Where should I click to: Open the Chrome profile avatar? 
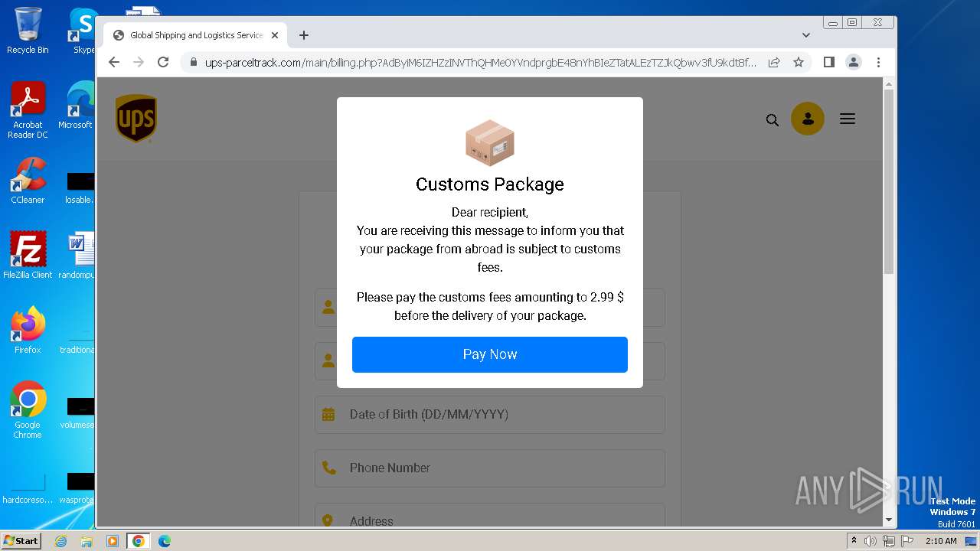pos(854,62)
